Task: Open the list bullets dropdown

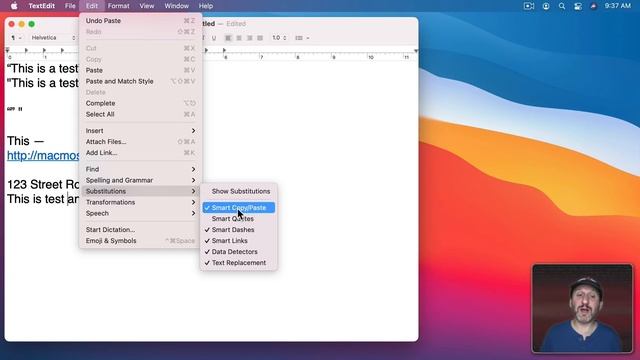Action: pyautogui.click(x=302, y=38)
